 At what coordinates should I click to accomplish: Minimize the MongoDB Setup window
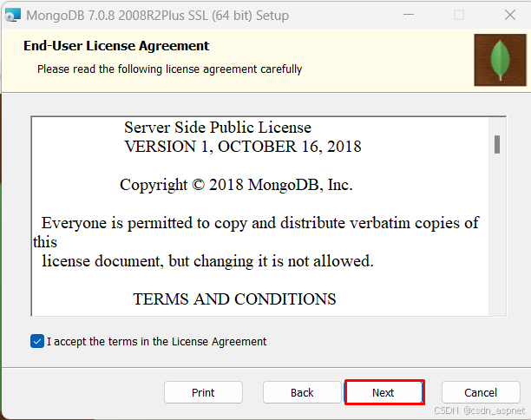click(409, 15)
